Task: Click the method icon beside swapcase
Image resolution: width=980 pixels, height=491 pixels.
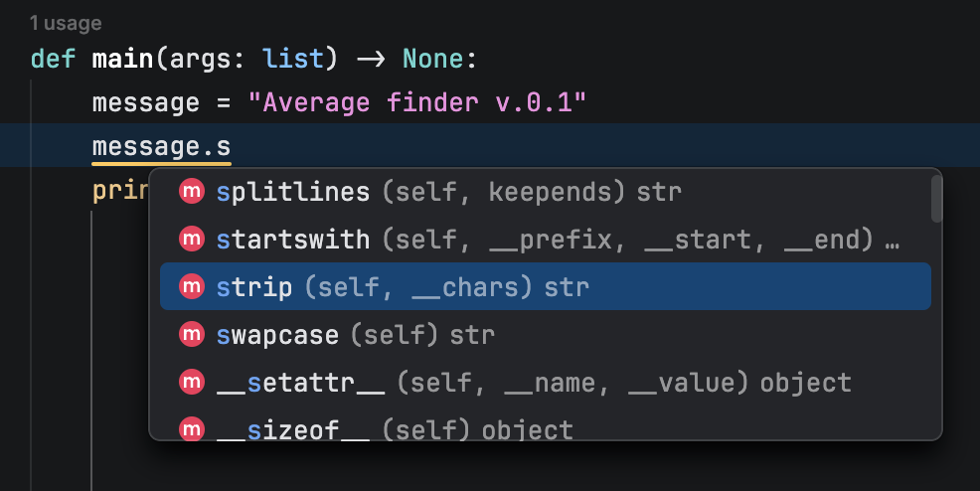Action: click(x=190, y=335)
